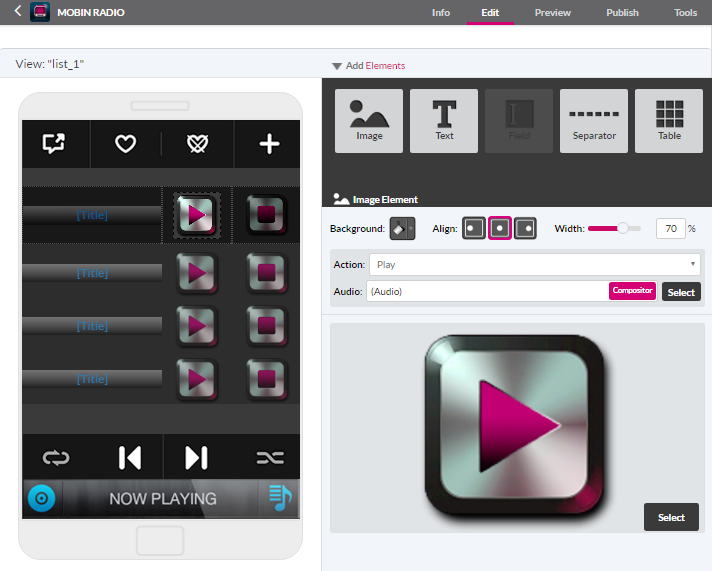Image resolution: width=712 pixels, height=571 pixels.
Task: Align the image to the center
Action: [499, 228]
